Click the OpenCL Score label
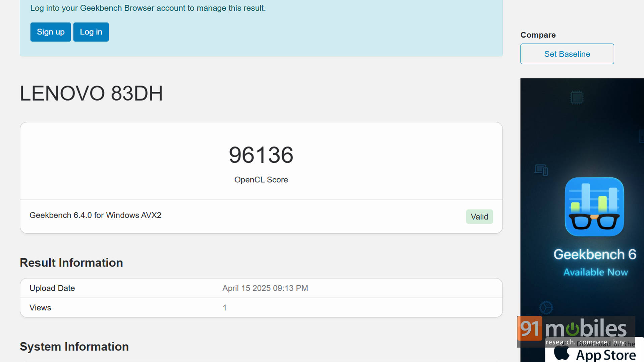Image resolution: width=644 pixels, height=362 pixels. click(261, 180)
